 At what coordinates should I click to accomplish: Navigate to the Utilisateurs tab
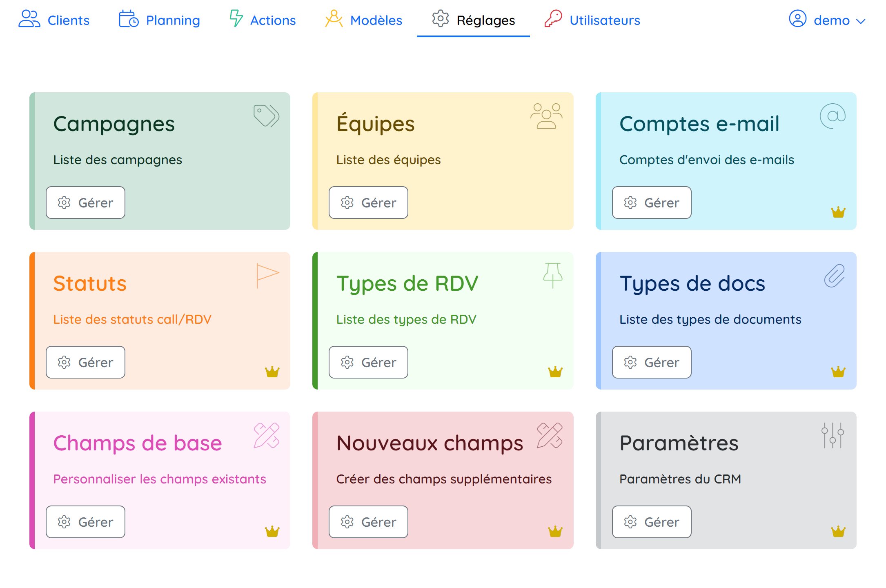click(592, 20)
